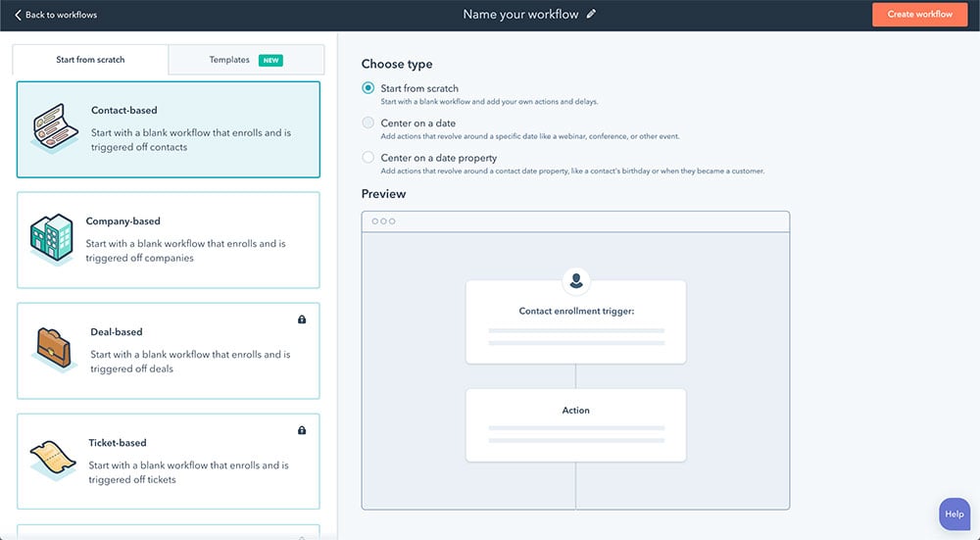
Task: Select the Start from scratch radio option
Action: [x=368, y=88]
